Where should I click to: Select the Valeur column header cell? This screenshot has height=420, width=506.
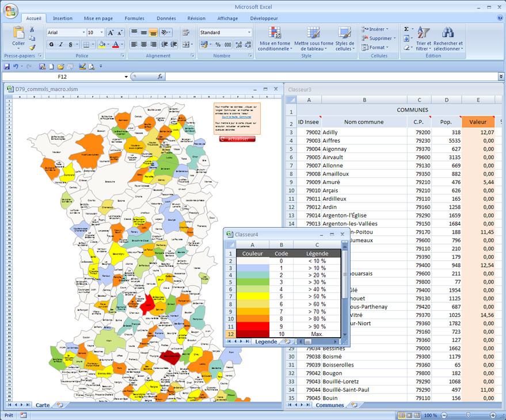pyautogui.click(x=478, y=122)
